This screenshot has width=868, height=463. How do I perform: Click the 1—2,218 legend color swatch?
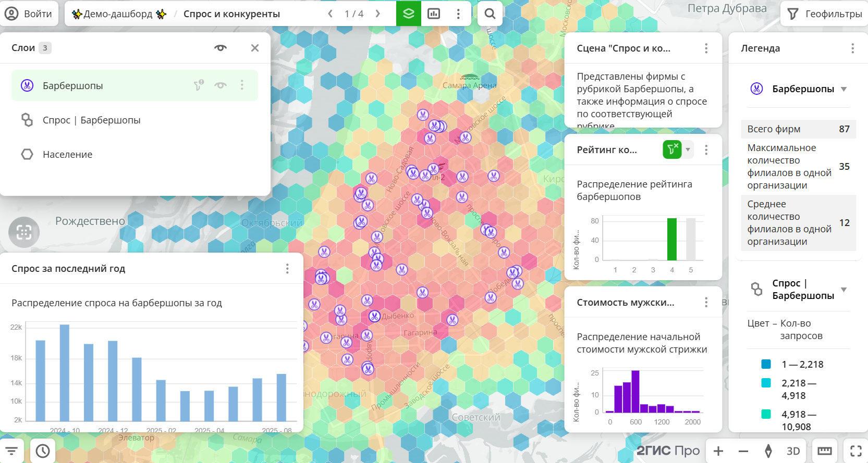pyautogui.click(x=766, y=364)
